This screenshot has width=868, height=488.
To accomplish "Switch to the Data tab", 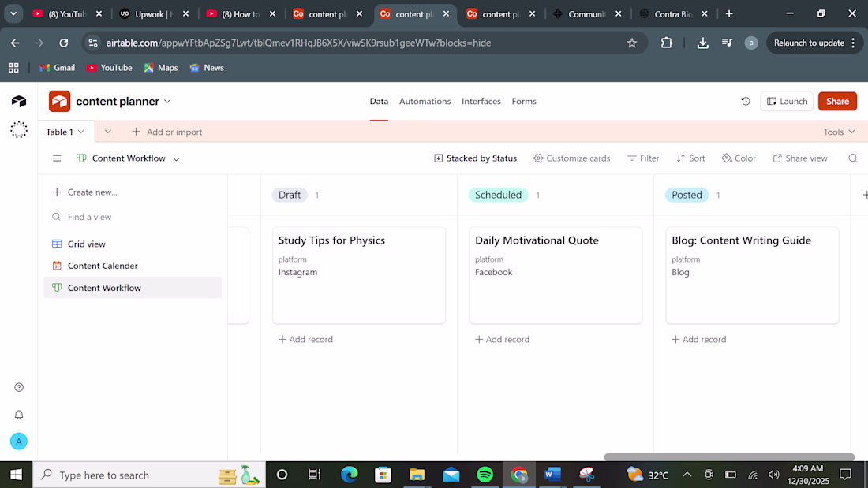I will pos(380,101).
